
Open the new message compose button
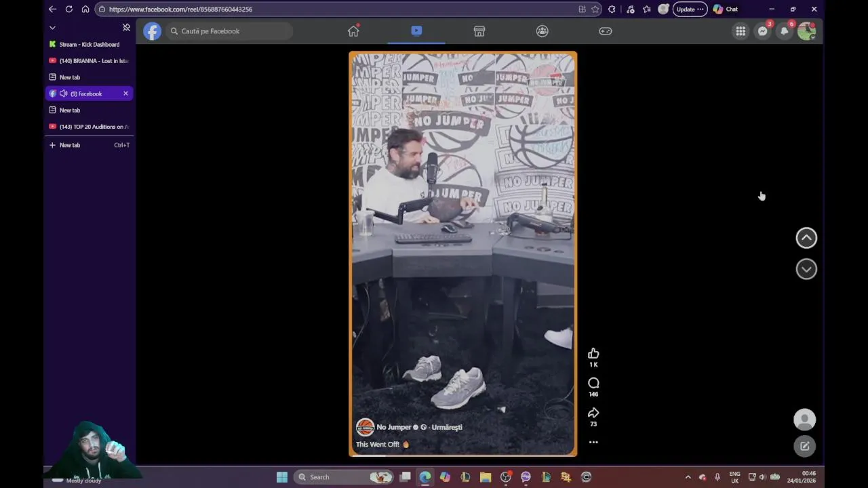coord(805,446)
